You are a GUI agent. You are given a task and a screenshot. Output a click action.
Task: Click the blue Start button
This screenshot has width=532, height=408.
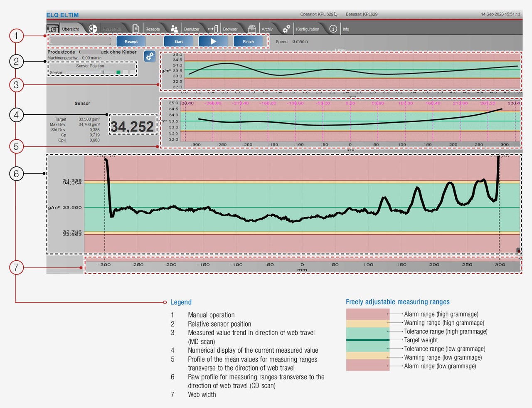coord(179,41)
